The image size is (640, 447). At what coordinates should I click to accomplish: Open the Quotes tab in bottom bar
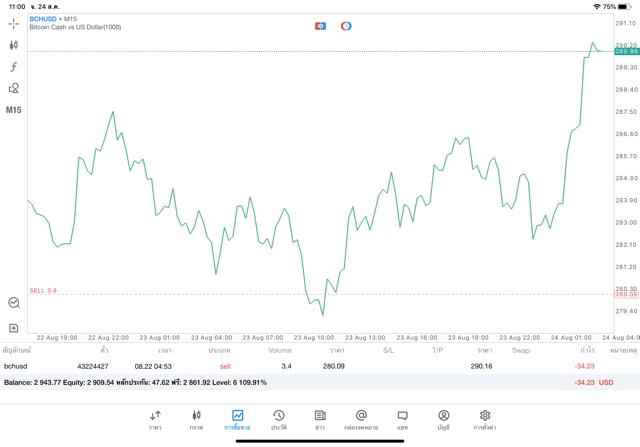pyautogui.click(x=155, y=419)
